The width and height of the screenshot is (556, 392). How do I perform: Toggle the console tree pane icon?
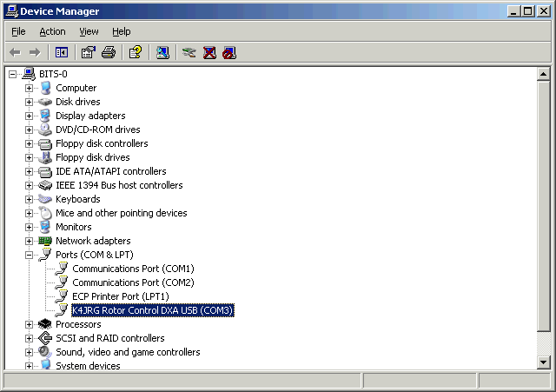[x=62, y=52]
